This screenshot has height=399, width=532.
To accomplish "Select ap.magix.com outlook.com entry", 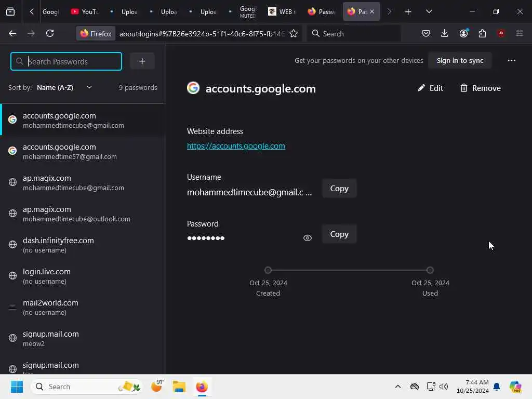I will 83,214.
